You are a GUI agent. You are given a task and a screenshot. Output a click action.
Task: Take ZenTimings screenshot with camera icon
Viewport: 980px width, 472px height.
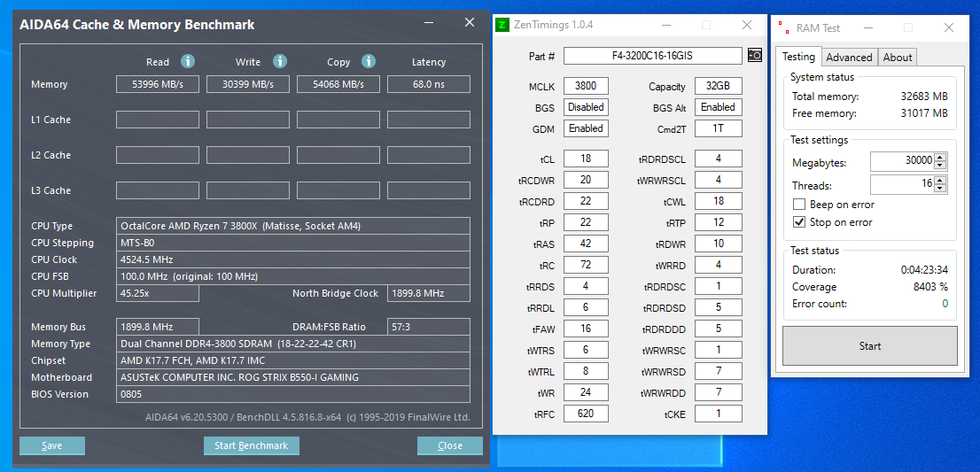pos(754,56)
